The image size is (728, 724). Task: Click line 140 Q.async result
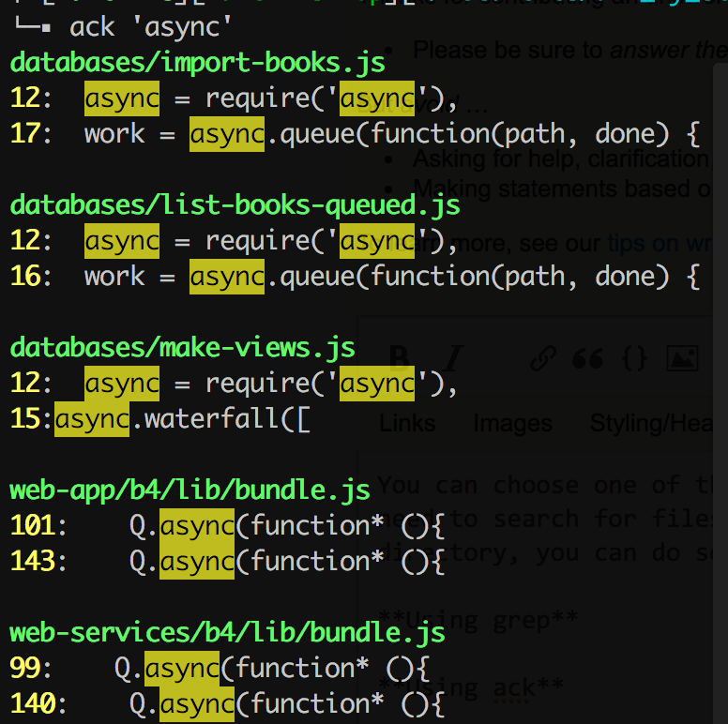coord(227,704)
